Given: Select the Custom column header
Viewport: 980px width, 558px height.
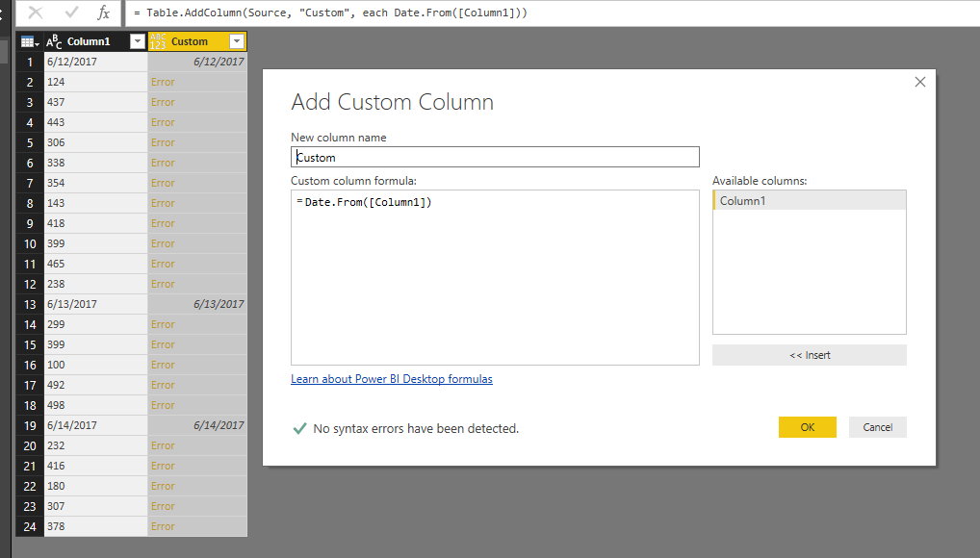Looking at the screenshot, I should (x=197, y=41).
